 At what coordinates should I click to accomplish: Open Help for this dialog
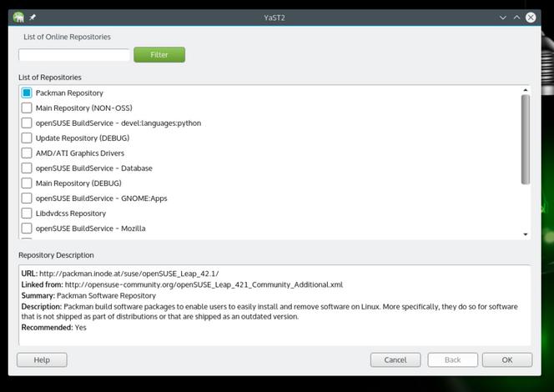pyautogui.click(x=42, y=359)
